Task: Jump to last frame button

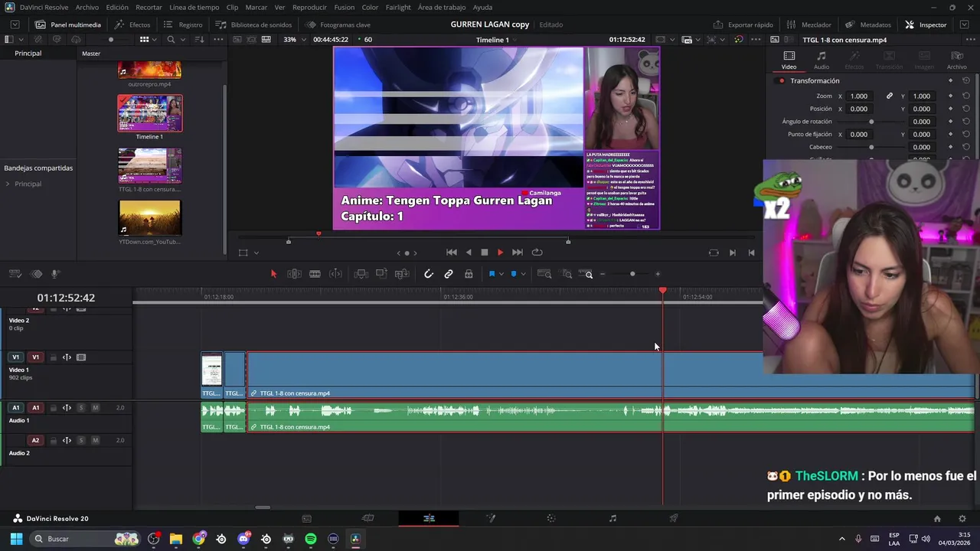Action: 518,253
